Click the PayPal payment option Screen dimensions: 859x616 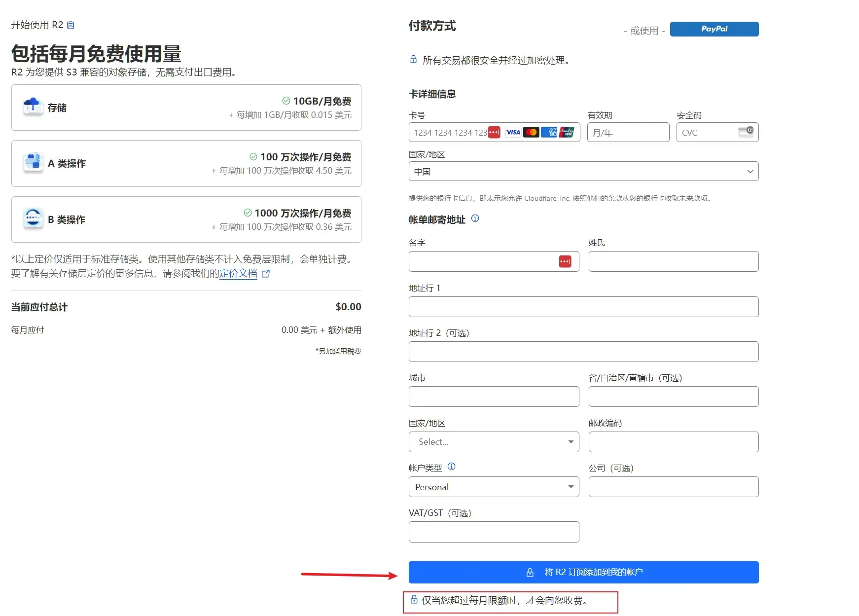click(x=714, y=29)
